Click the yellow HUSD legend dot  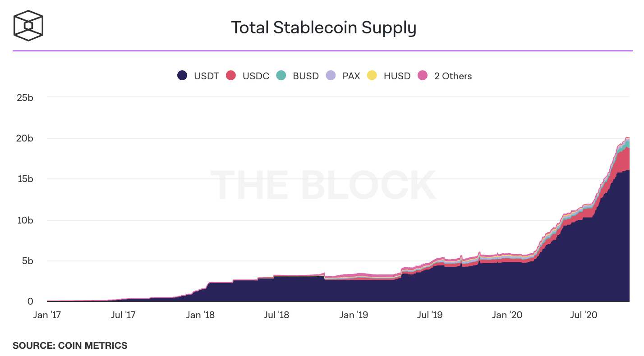tap(372, 76)
